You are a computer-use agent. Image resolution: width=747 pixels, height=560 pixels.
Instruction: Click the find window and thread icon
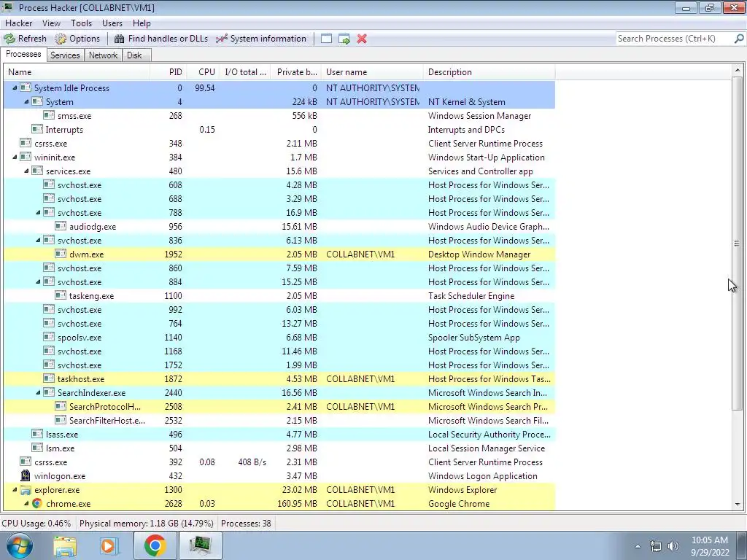click(x=344, y=39)
